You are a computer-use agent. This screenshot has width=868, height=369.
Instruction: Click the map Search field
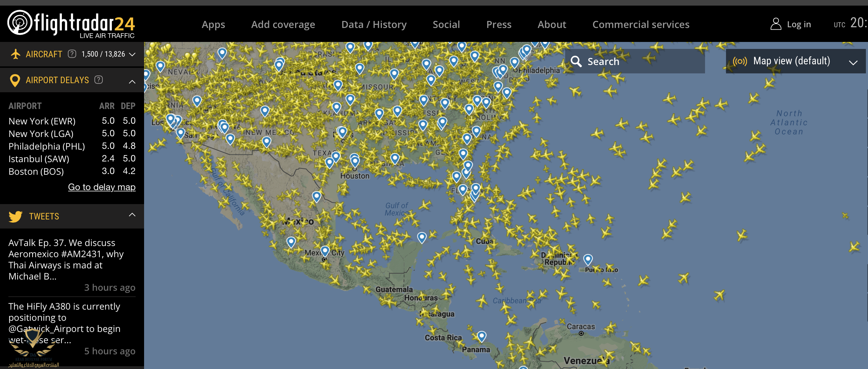tap(635, 61)
